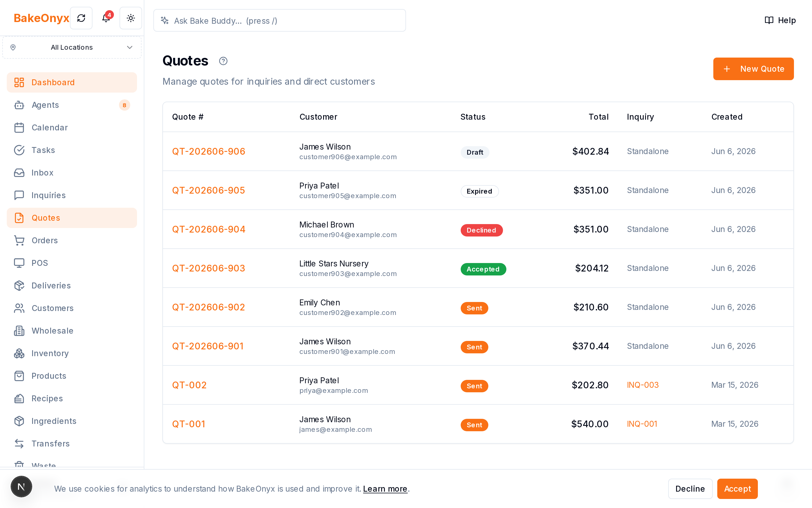Screen dimensions: 812x508
Task: Click the N avatar badge
Action: pos(21,487)
